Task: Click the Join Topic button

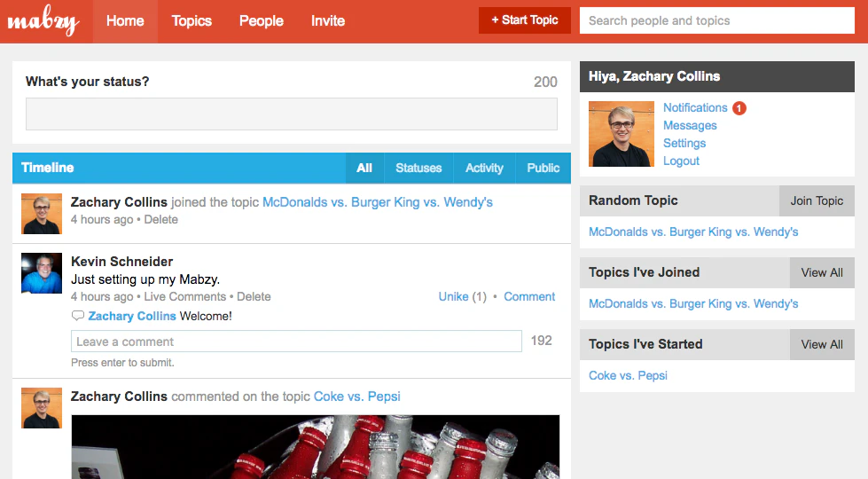Action: 817,201
